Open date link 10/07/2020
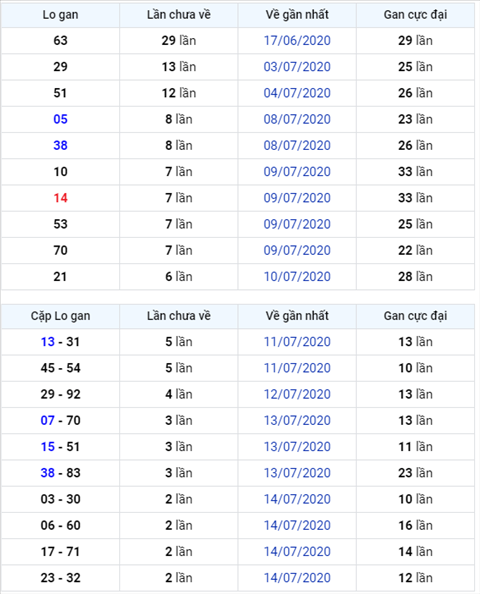 [297, 277]
